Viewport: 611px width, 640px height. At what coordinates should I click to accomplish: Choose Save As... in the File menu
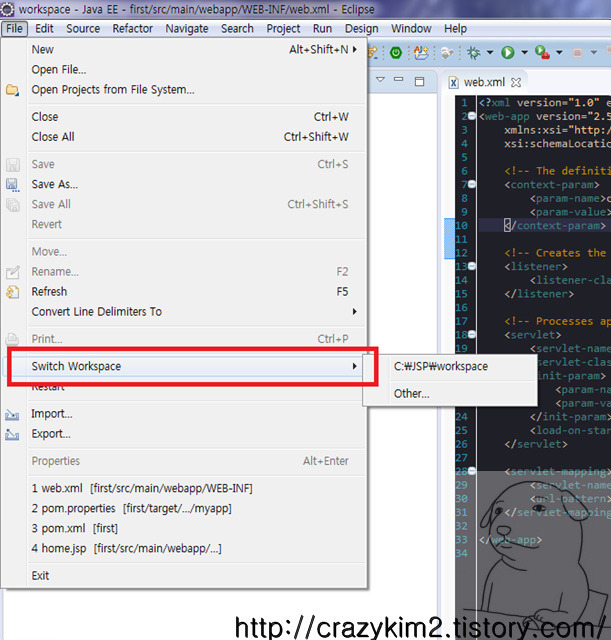[x=184, y=184]
